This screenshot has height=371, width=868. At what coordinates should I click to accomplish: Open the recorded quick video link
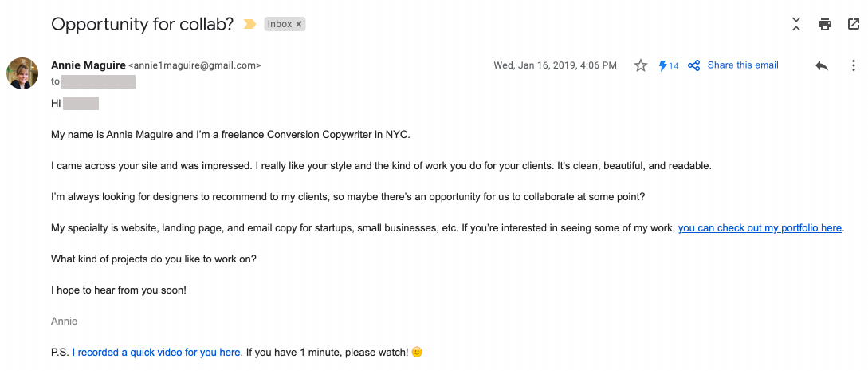(x=156, y=352)
